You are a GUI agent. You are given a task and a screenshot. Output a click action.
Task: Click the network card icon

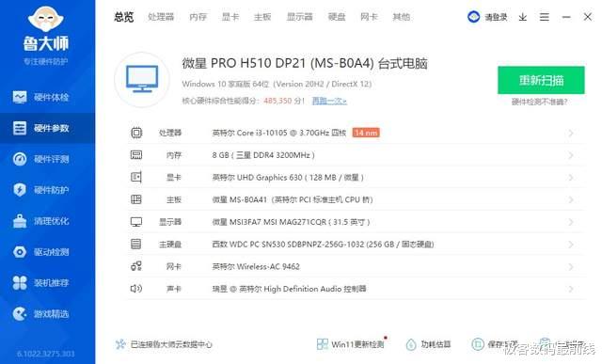pos(136,266)
